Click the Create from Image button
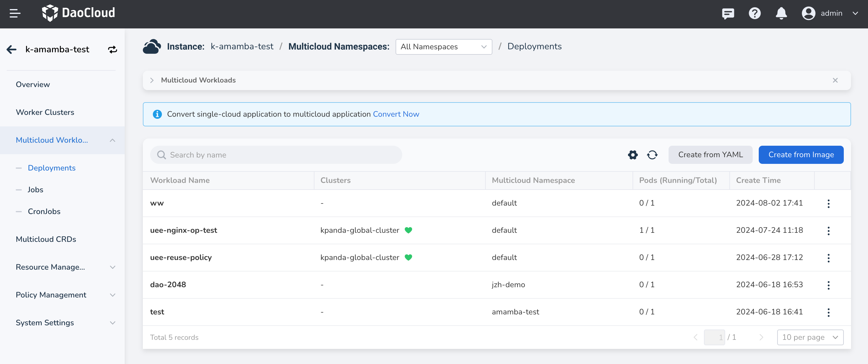This screenshot has height=364, width=868. 801,154
